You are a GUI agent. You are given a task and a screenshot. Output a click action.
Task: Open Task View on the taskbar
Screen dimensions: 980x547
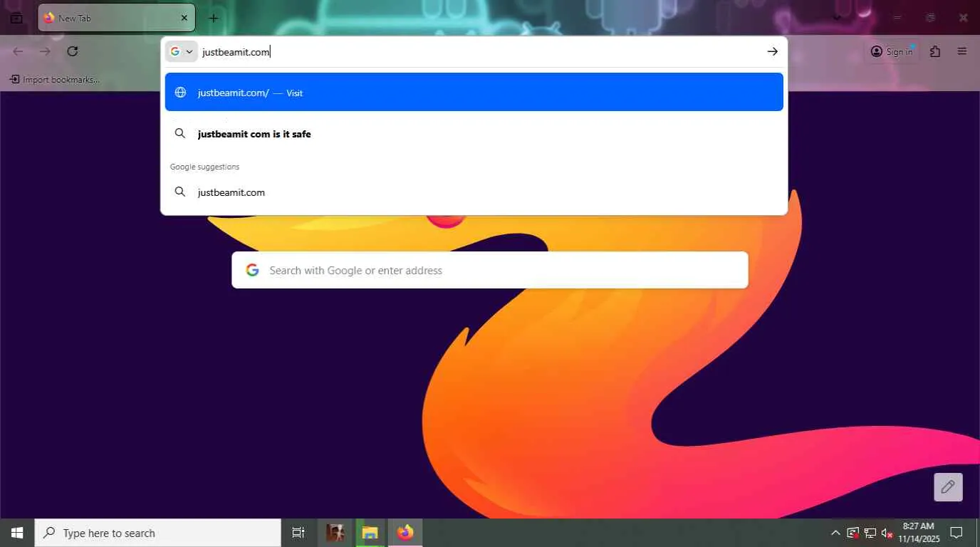coord(298,533)
